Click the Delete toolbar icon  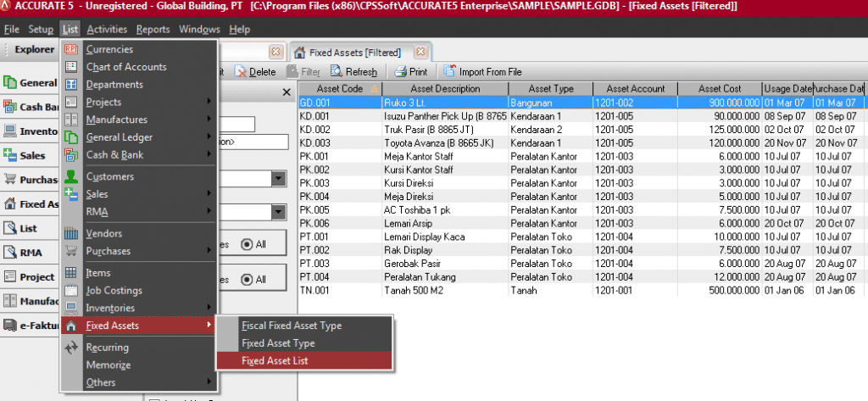pyautogui.click(x=240, y=71)
